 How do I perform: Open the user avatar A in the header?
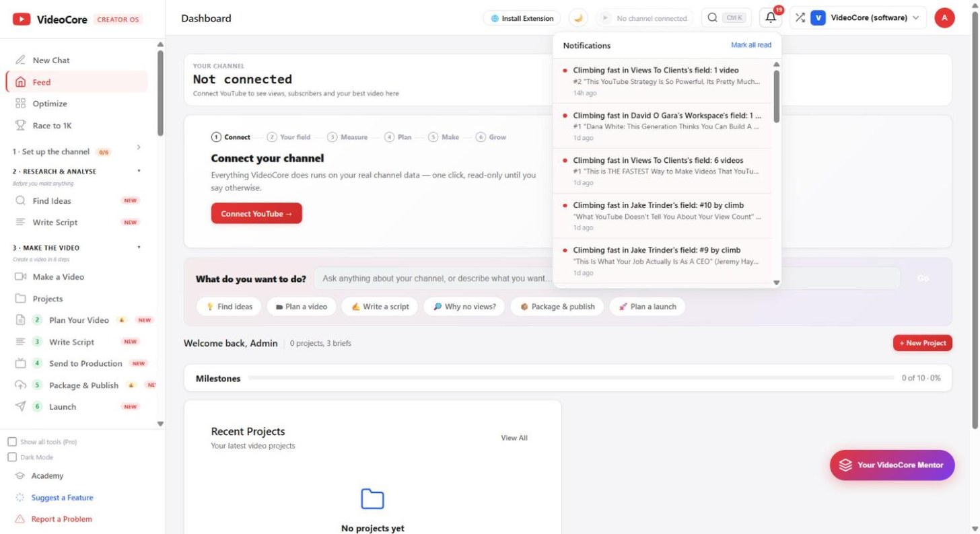(x=944, y=18)
